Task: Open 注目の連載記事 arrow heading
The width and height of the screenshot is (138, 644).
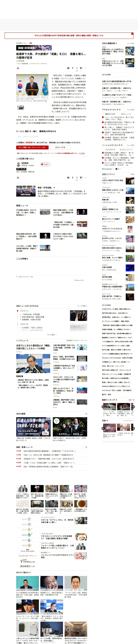Action: pos(109,43)
